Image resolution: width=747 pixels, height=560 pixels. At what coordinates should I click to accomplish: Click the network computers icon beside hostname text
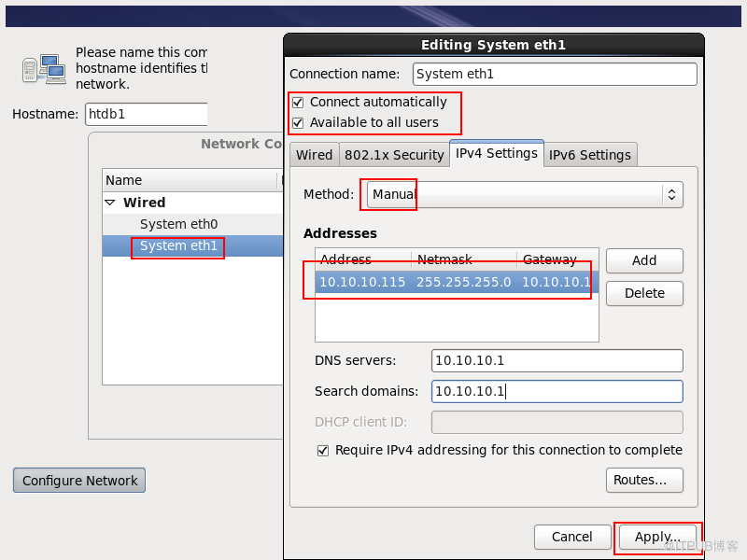(x=44, y=69)
